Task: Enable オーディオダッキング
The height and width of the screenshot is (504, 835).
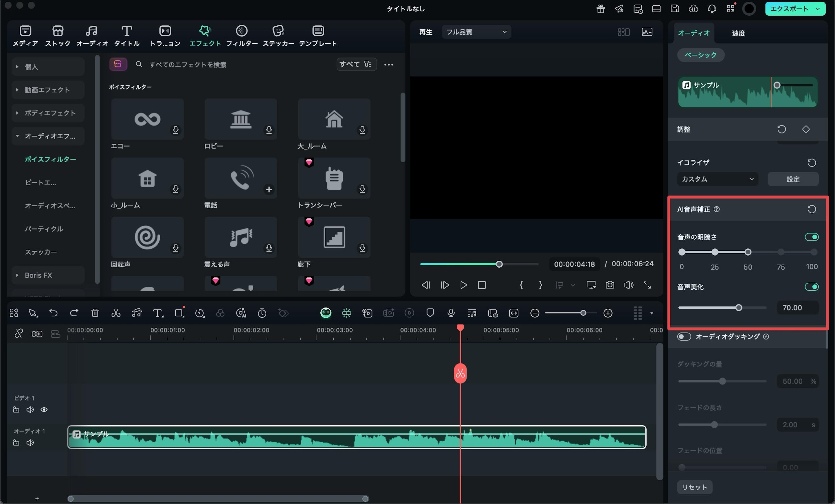Action: click(x=684, y=336)
